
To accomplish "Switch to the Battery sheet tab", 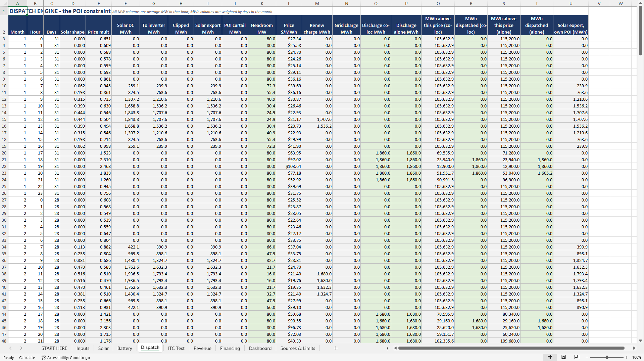I will 125,348.
